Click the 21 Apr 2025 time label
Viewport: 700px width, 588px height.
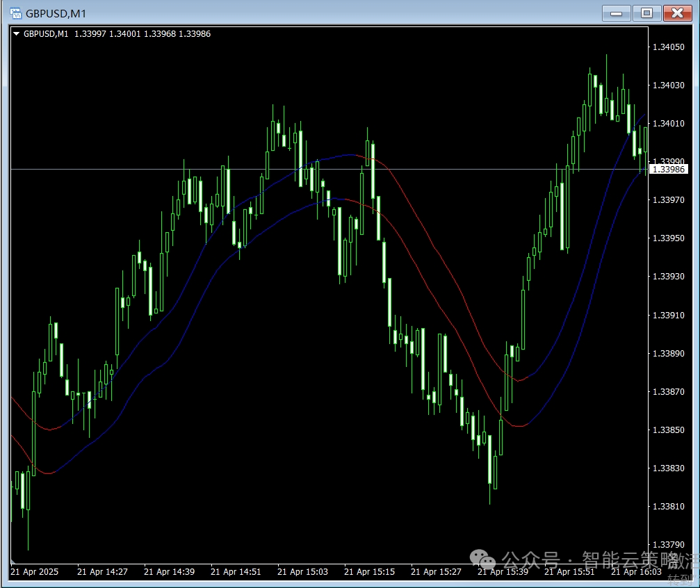click(x=34, y=572)
